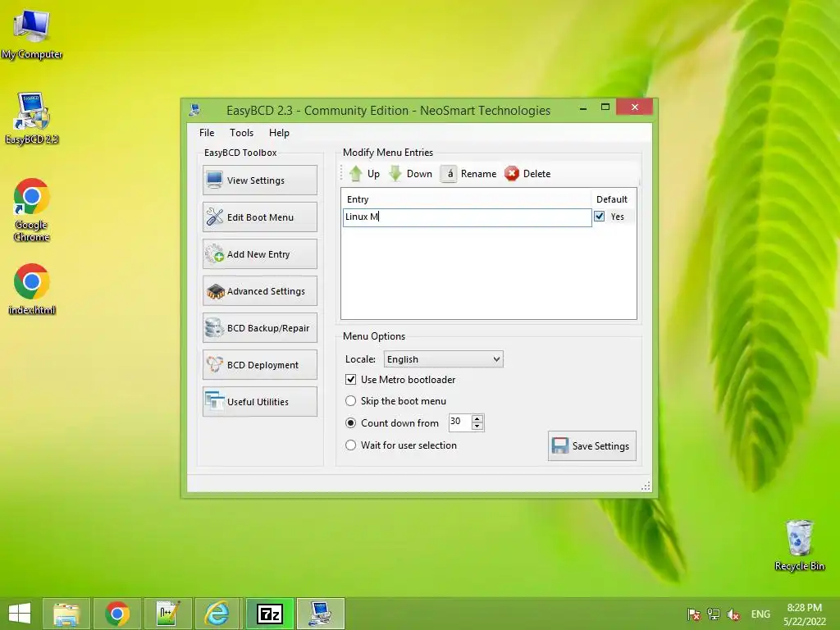Select the Google Chrome desktop shortcut
Screen dimensions: 840x630
(32, 209)
